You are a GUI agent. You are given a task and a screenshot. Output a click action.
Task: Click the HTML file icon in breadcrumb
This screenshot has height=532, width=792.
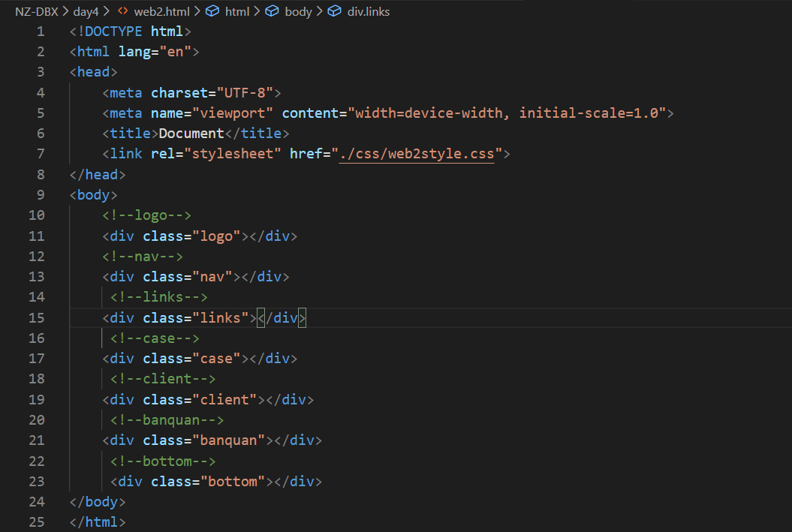pos(122,11)
